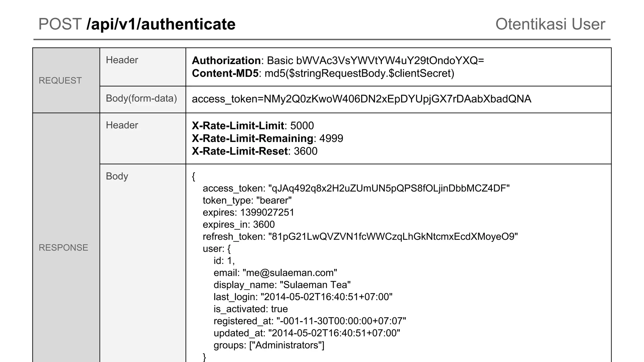
Task: Click the registered_at timestamp line
Action: (x=310, y=321)
